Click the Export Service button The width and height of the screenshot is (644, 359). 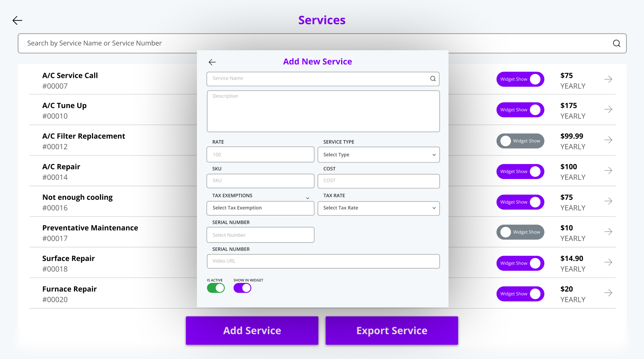(x=391, y=331)
